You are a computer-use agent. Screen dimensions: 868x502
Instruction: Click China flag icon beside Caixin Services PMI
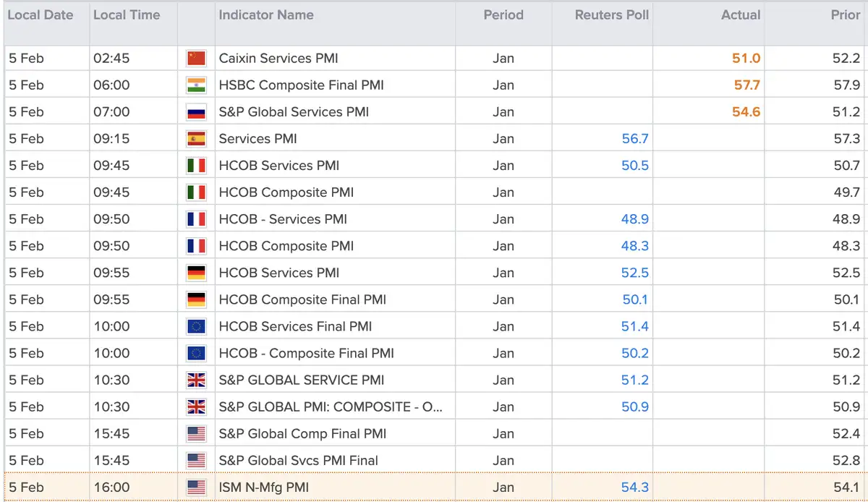[x=196, y=59]
